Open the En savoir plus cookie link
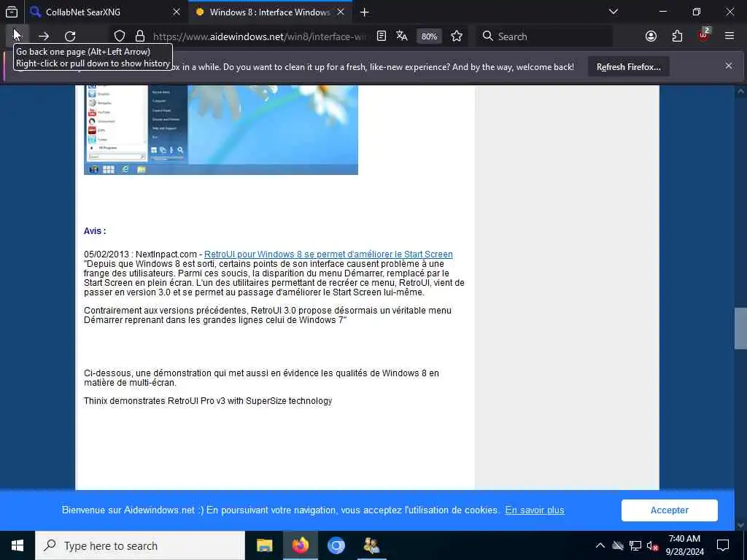The height and width of the screenshot is (560, 747). point(535,510)
